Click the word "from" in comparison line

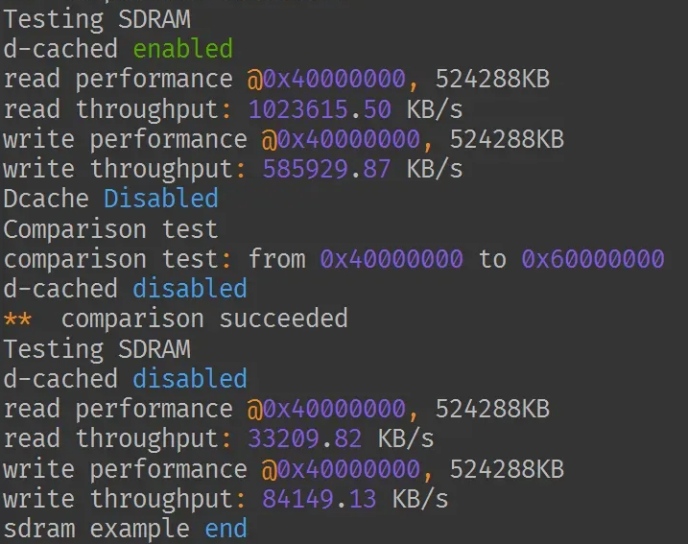coord(276,259)
